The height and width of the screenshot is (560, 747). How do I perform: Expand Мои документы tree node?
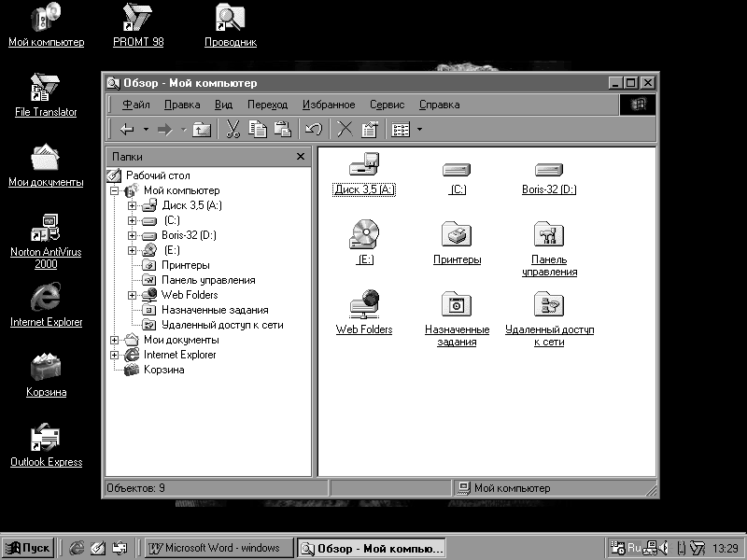[x=114, y=340]
